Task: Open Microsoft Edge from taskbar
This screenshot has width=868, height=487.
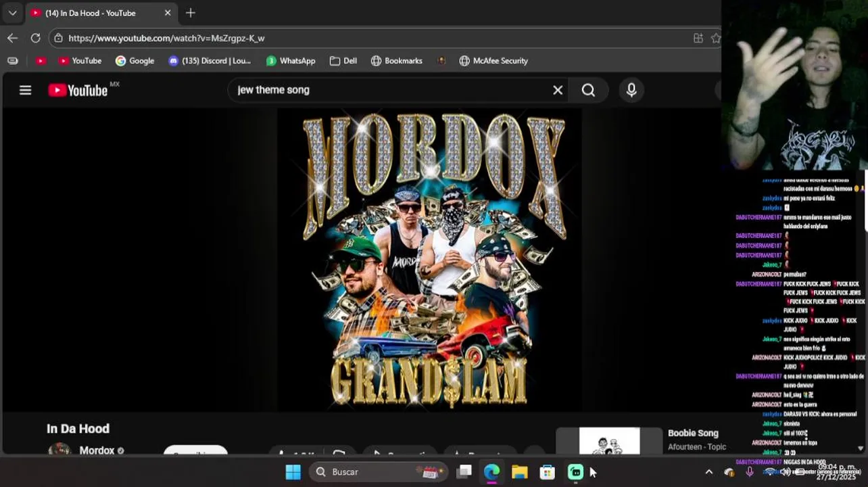Action: [x=492, y=472]
